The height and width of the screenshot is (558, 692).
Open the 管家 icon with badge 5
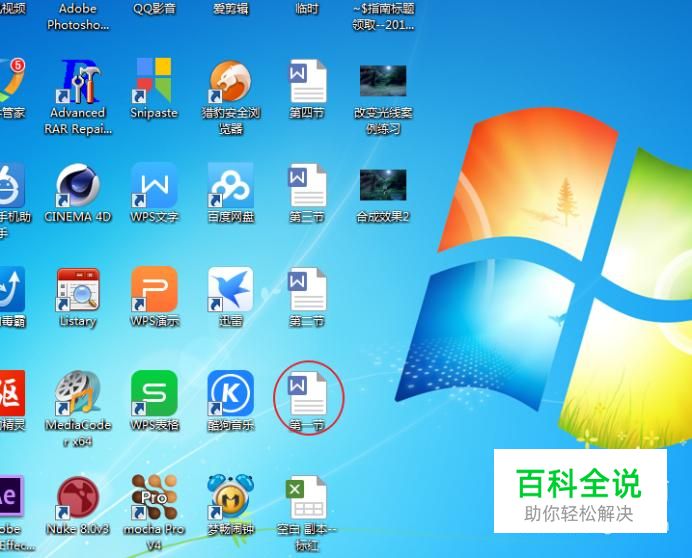pos(11,80)
